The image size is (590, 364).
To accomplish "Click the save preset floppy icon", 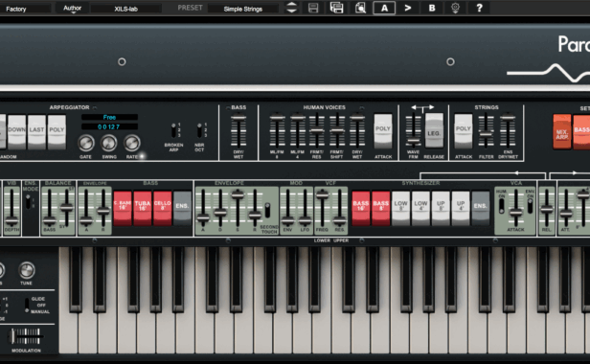I will click(313, 8).
